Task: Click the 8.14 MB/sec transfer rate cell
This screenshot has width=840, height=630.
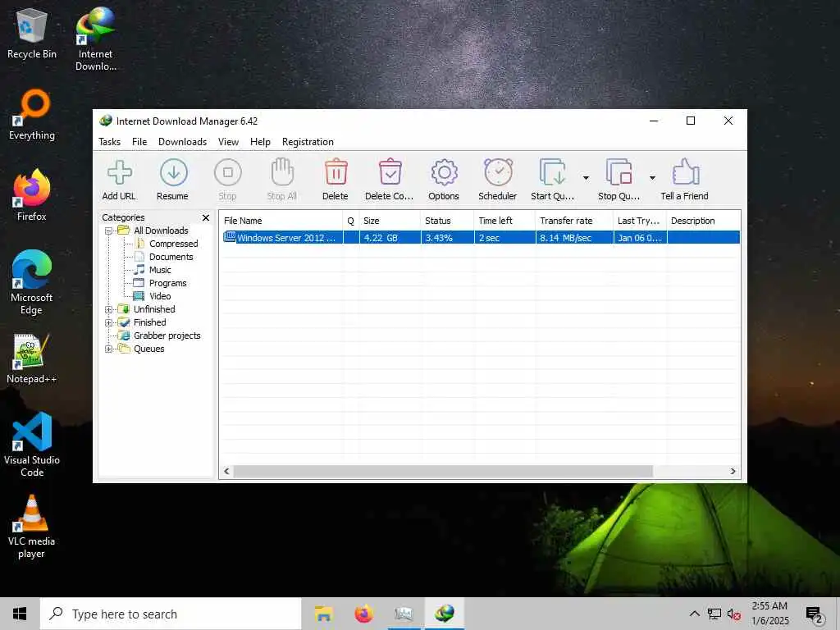Action: click(574, 237)
